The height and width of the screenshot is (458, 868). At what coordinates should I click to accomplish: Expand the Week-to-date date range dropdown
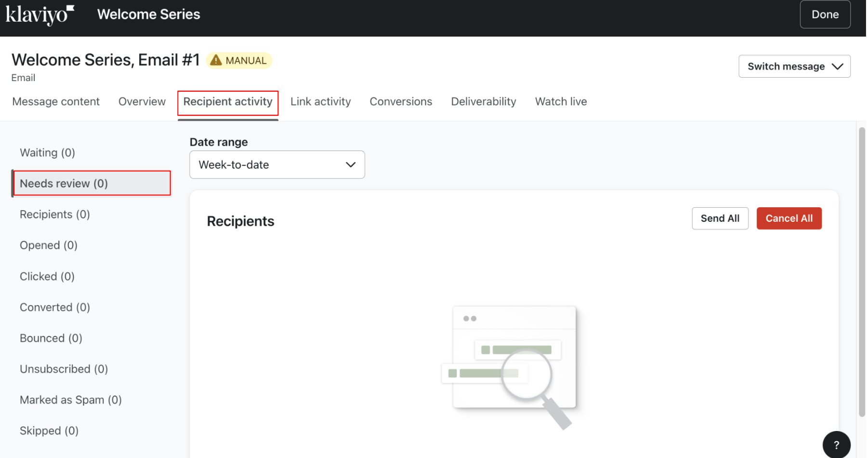[x=277, y=165]
